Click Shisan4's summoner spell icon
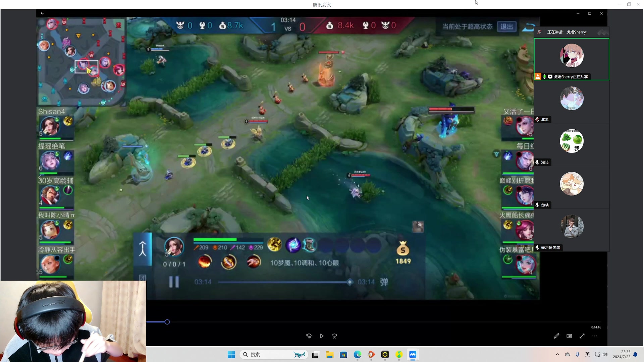The image size is (644, 362). (x=68, y=121)
